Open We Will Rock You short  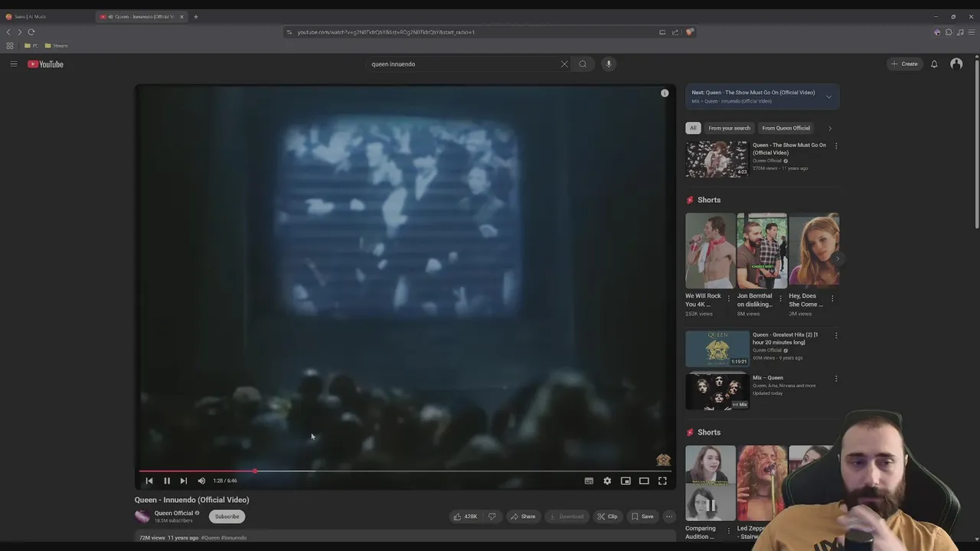tap(710, 251)
